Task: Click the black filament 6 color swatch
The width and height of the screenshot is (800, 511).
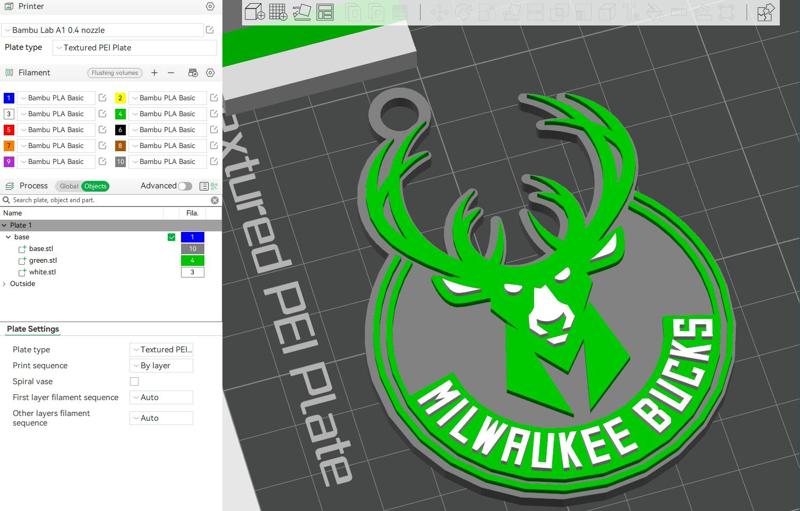Action: (120, 130)
